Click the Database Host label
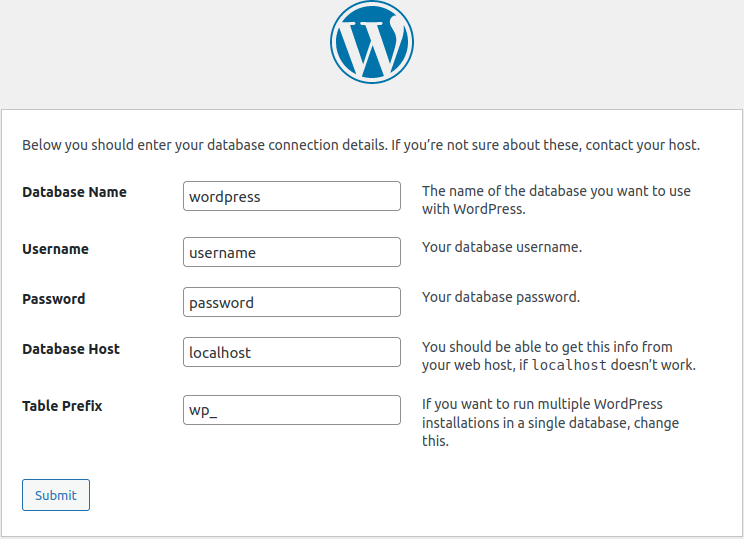Screen dimensions: 744x539 (x=71, y=349)
